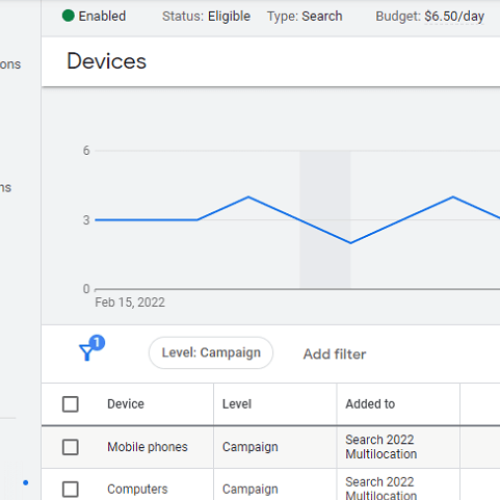Click the Campaign level in Computers row
The image size is (500, 500).
[x=250, y=489]
